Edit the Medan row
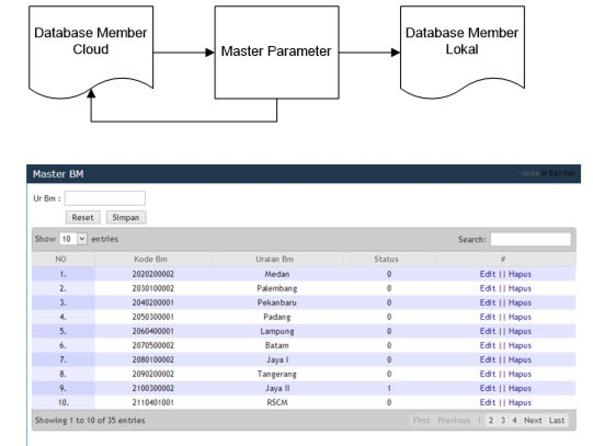593x446 pixels. (x=487, y=274)
